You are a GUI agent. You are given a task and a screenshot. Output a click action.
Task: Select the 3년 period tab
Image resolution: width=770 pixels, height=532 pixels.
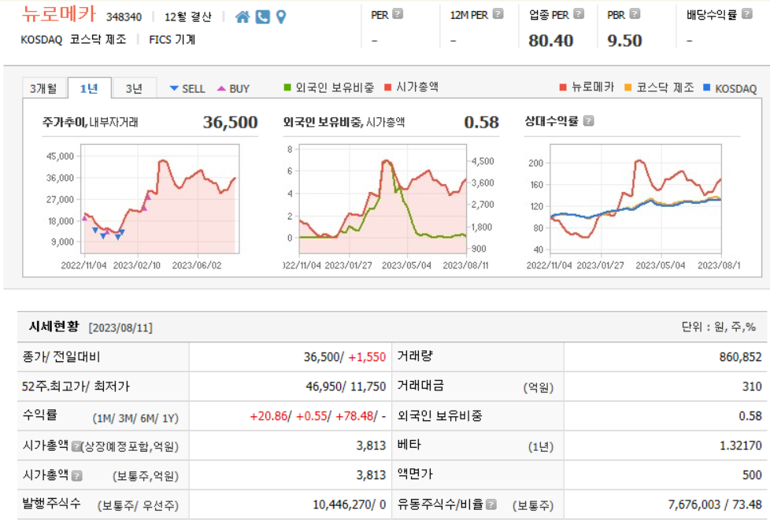[134, 88]
